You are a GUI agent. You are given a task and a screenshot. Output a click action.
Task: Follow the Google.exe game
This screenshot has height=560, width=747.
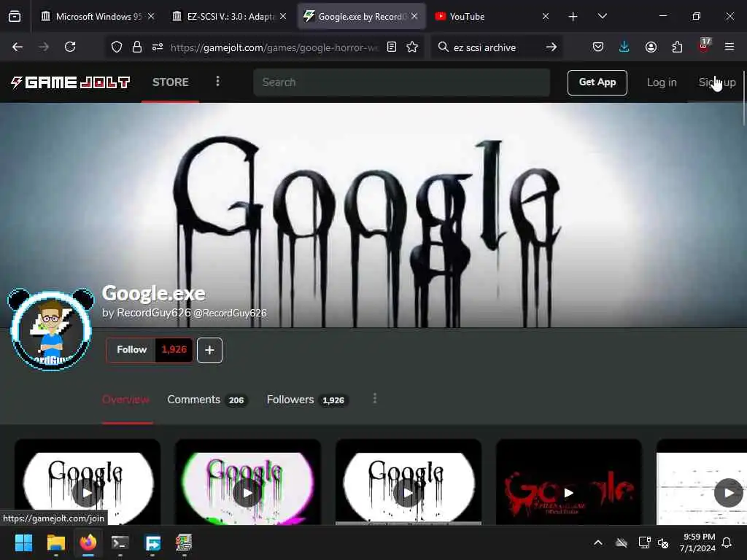(x=131, y=349)
